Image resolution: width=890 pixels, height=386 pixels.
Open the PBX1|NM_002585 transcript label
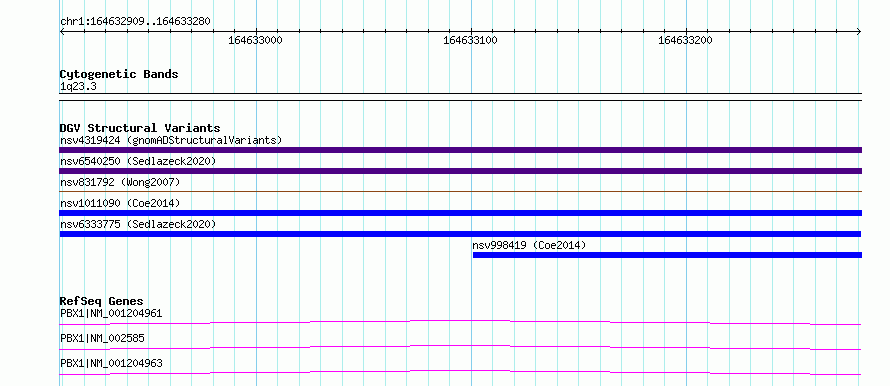[x=102, y=338]
